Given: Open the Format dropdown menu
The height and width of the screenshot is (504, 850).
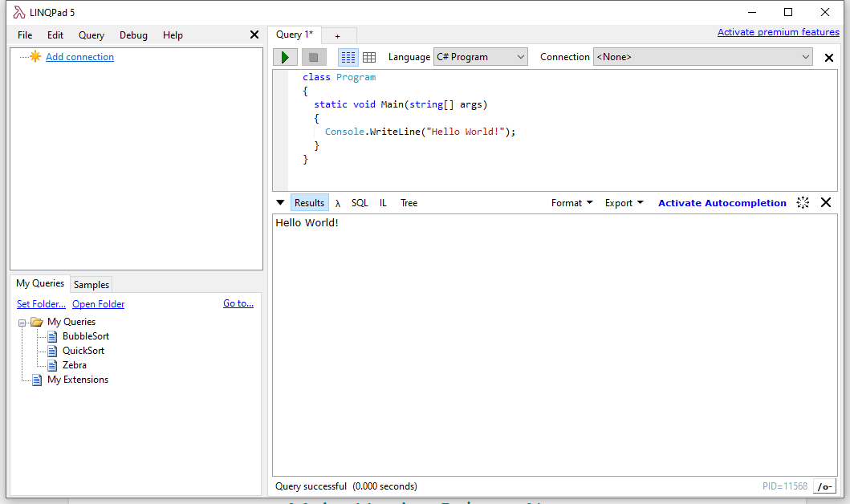Looking at the screenshot, I should [572, 203].
